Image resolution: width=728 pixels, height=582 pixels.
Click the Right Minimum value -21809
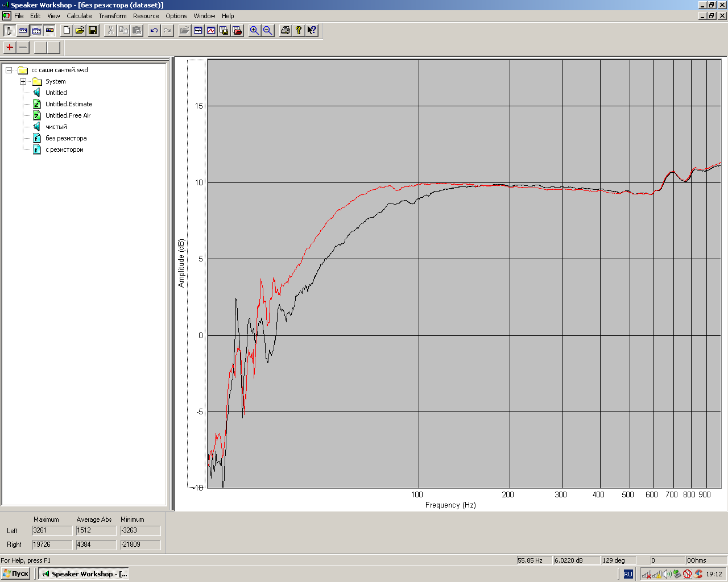tap(140, 544)
